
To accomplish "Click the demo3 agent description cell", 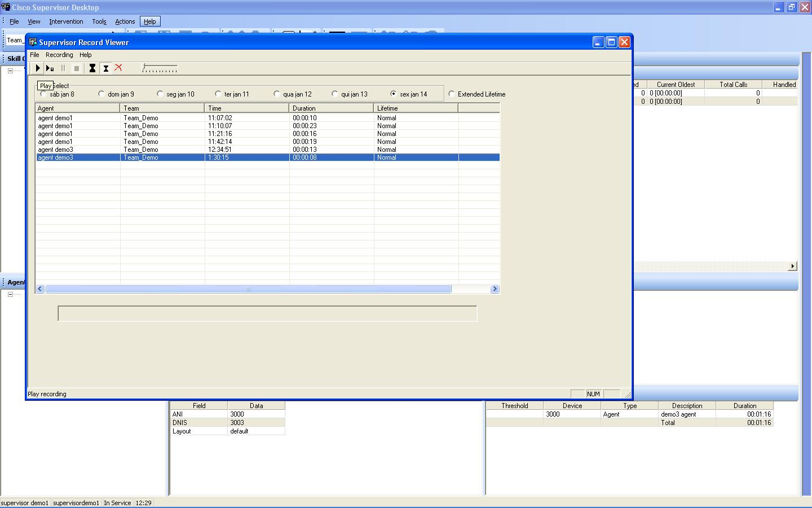I will 687,414.
